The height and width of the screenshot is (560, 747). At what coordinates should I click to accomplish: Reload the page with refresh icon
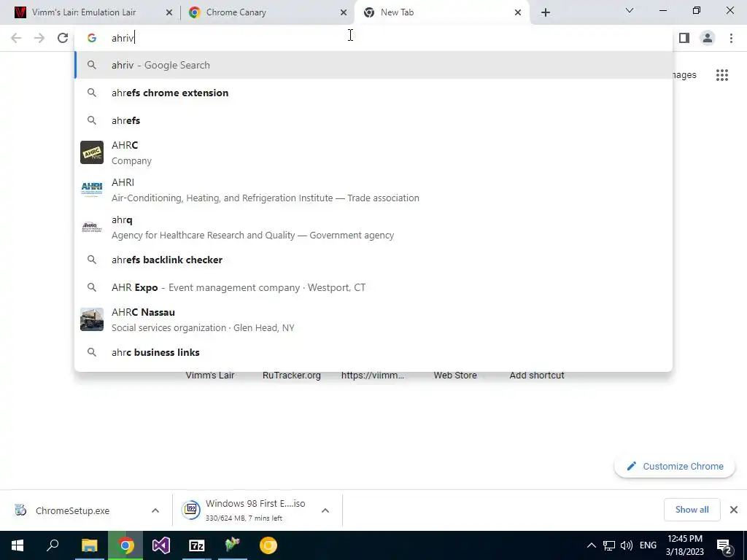pyautogui.click(x=63, y=38)
